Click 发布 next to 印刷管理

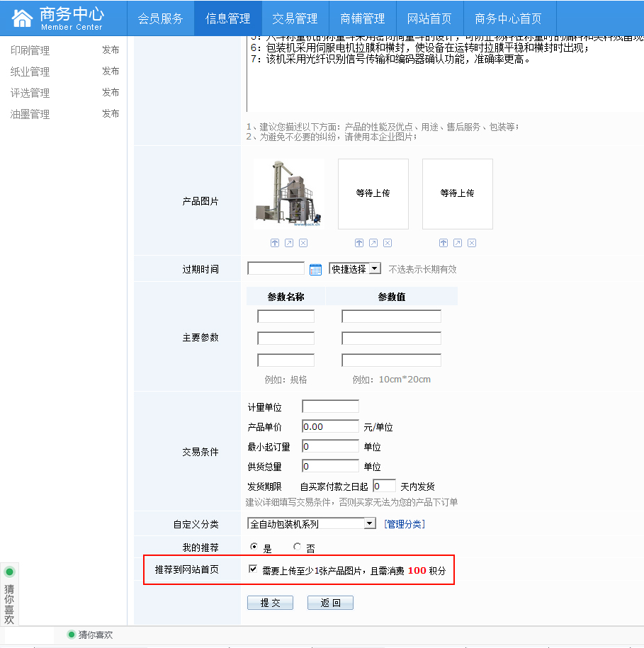coord(111,50)
